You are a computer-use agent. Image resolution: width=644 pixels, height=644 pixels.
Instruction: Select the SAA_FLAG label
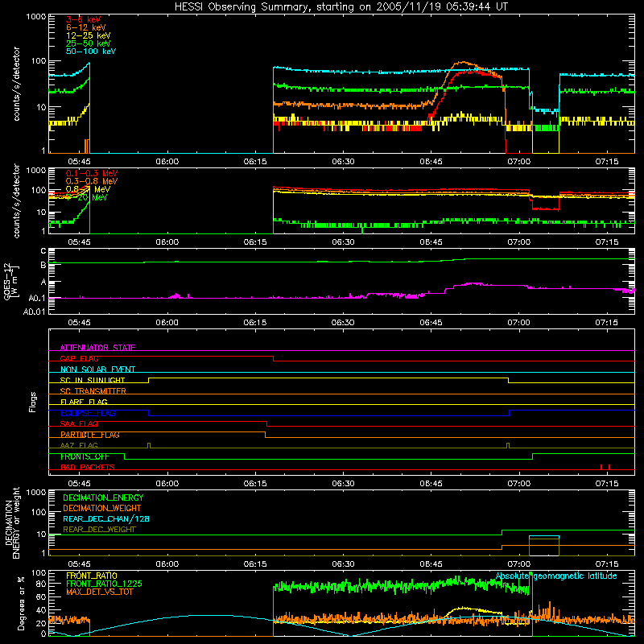79,424
